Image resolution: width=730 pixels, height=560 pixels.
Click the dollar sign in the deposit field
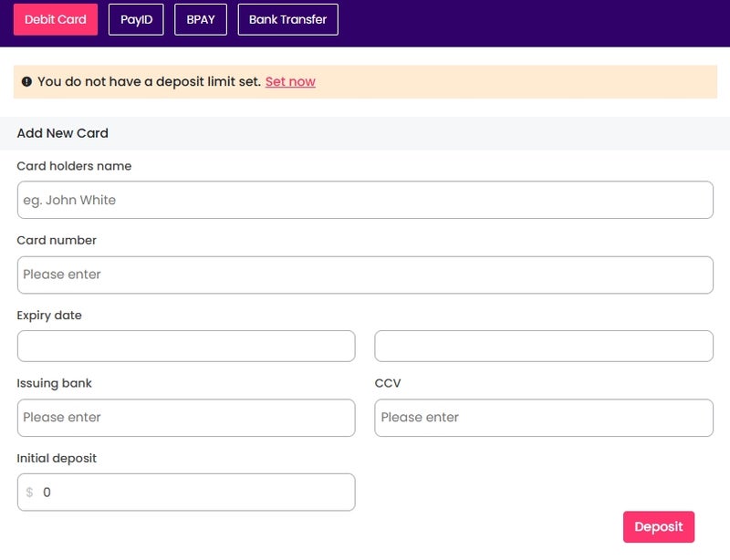pos(29,492)
